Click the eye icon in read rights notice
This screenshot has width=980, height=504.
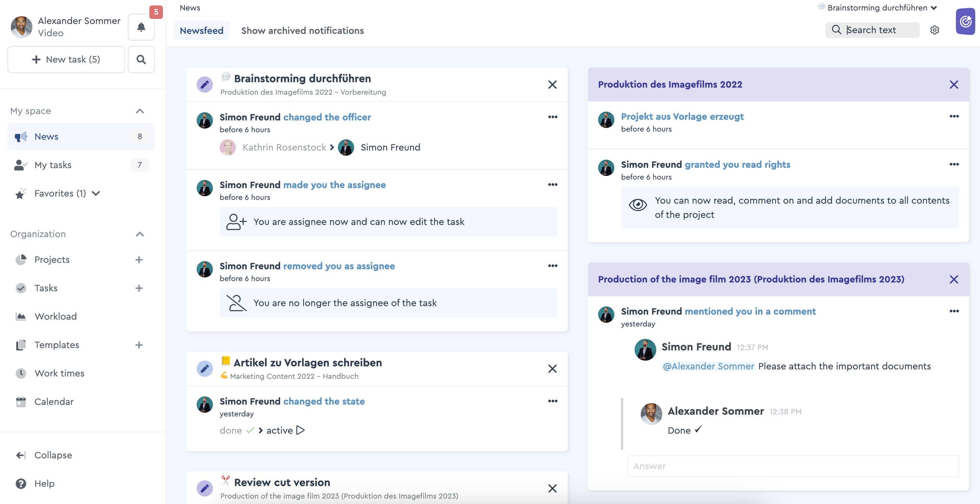click(x=638, y=205)
